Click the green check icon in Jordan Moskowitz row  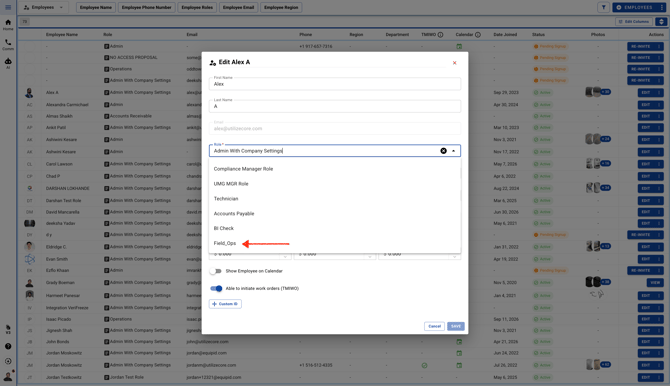point(424,365)
